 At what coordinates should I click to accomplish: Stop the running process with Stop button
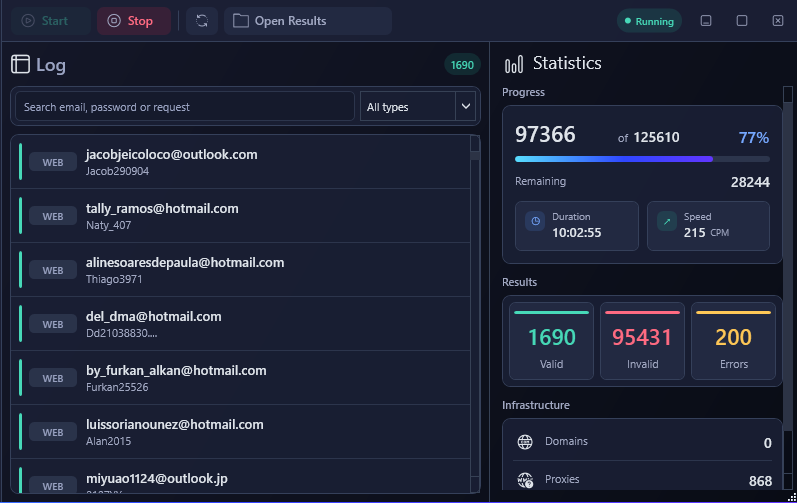[134, 21]
